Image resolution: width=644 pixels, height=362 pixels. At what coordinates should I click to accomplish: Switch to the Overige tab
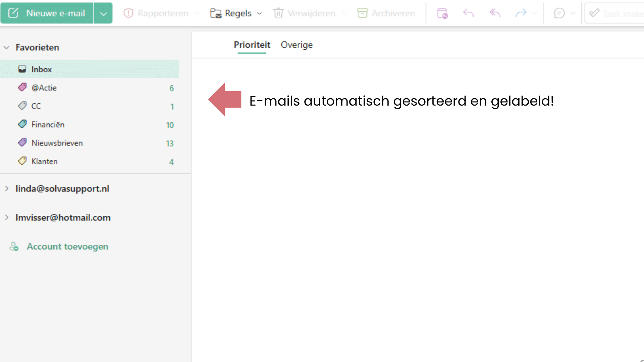297,45
